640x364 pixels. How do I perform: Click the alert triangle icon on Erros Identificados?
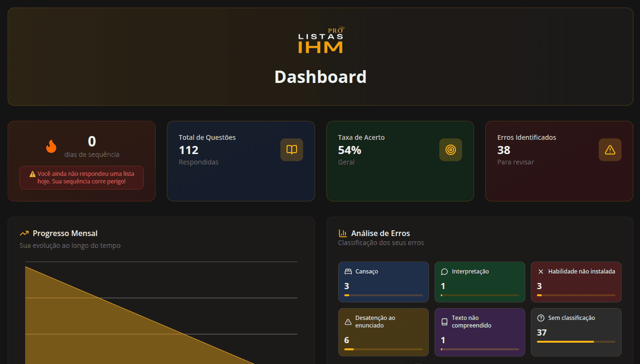pyautogui.click(x=610, y=149)
